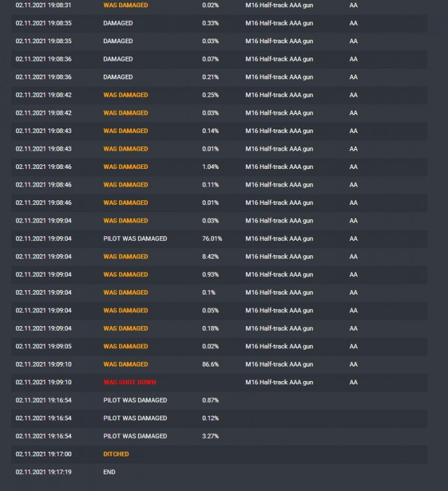This screenshot has height=491, width=448.
Task: Select the 8.42% damage value
Action: click(210, 257)
